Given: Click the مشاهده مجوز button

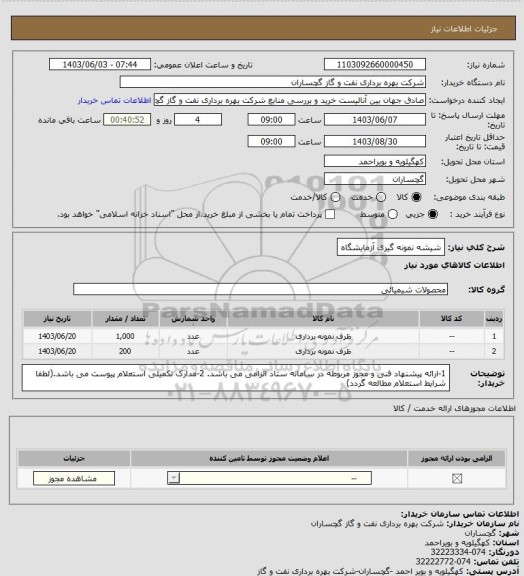Looking at the screenshot, I should [74, 478].
